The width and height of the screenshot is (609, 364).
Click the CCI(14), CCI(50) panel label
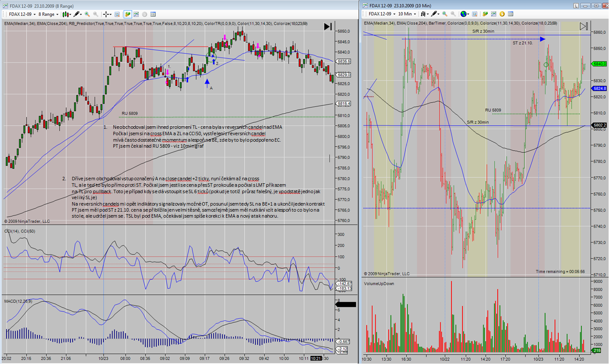(20, 231)
